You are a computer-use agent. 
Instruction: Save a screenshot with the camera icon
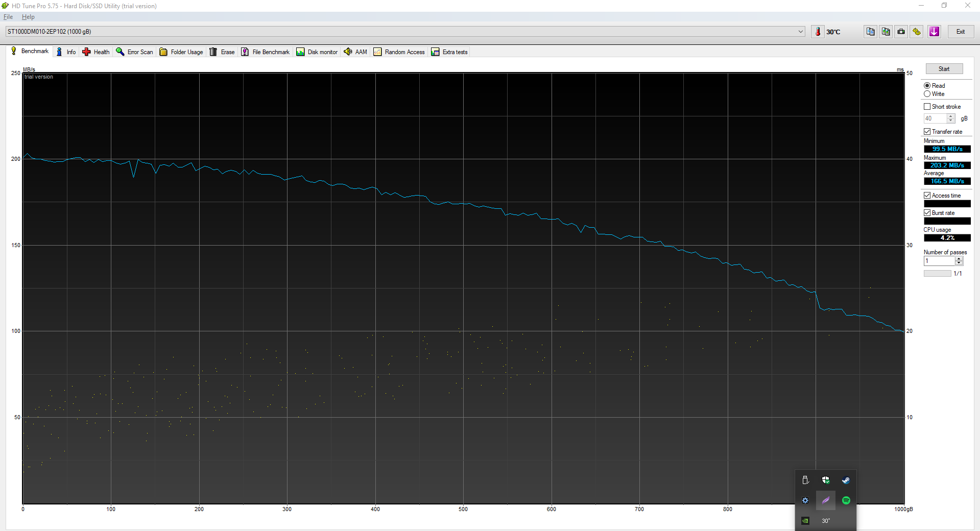[901, 32]
